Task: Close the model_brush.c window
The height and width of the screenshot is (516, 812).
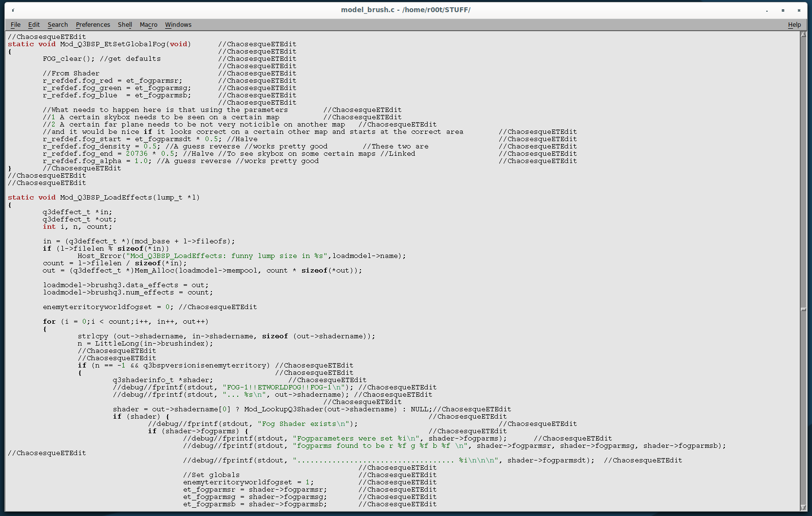Action: click(799, 10)
